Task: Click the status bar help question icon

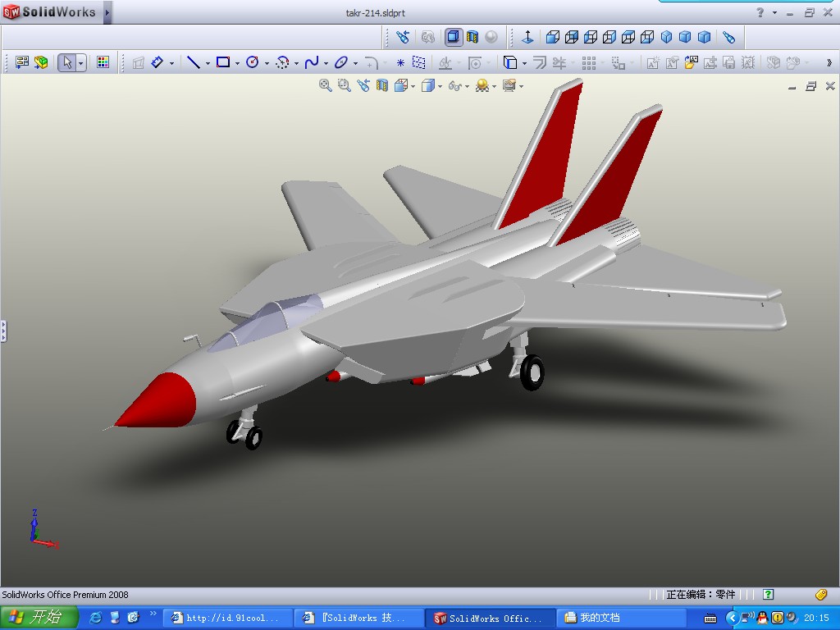Action: pos(768,594)
